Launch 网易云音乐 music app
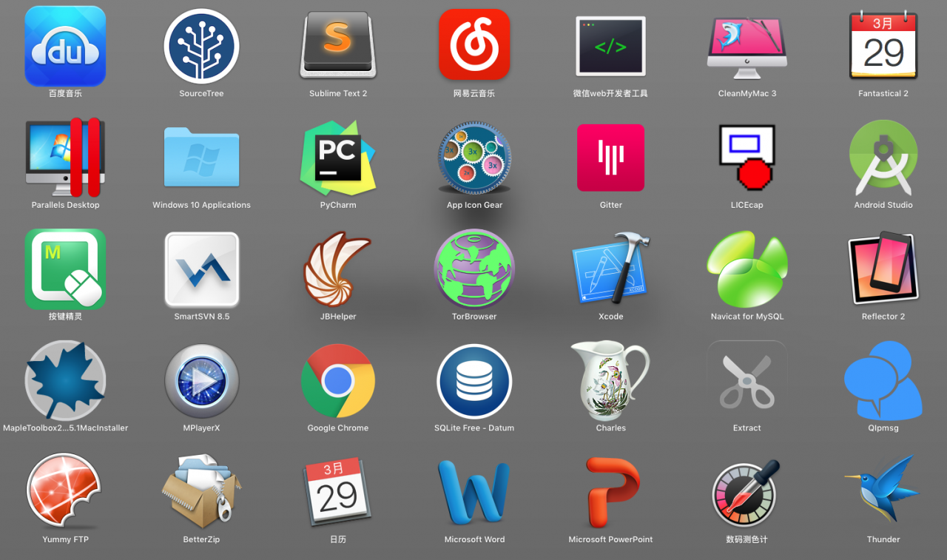The image size is (947, 560). pyautogui.click(x=474, y=44)
